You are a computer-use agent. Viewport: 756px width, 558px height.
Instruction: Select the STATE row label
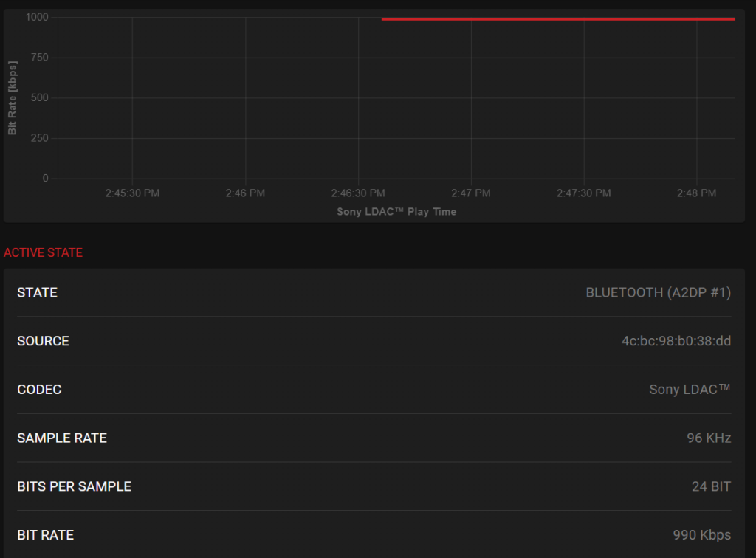[37, 292]
